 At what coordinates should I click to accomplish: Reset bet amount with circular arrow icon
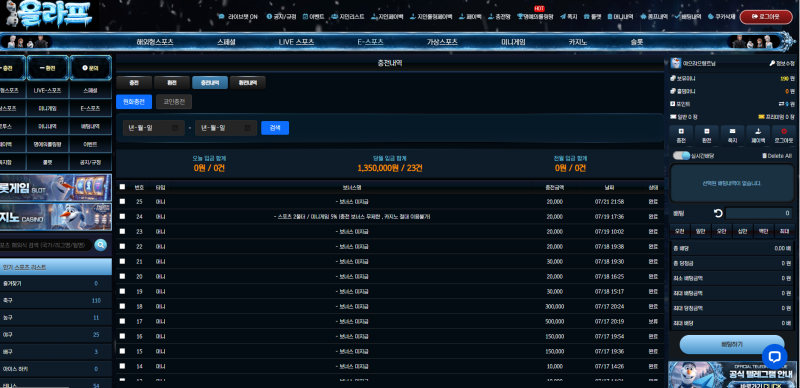(718, 213)
